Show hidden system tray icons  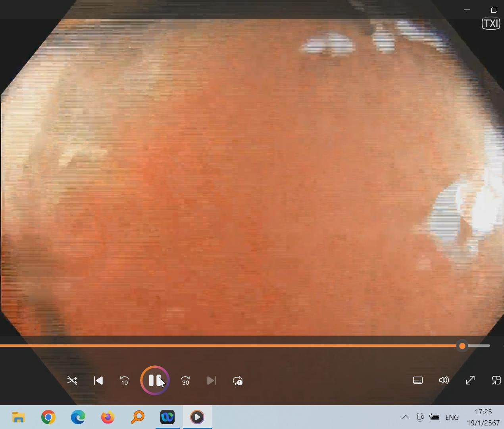click(x=405, y=417)
